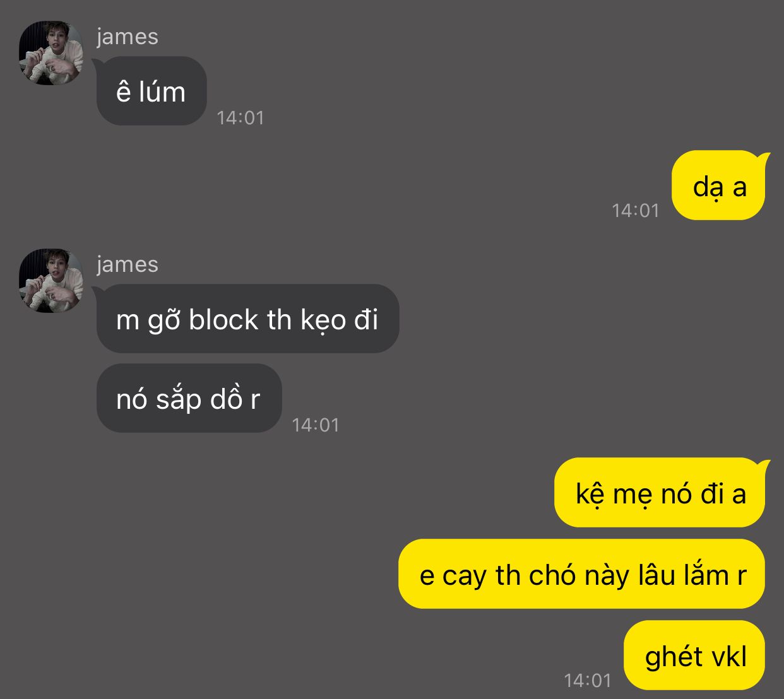Click the 14:01 timestamp beside 'dạ a'
The image size is (784, 699).
coord(636,211)
